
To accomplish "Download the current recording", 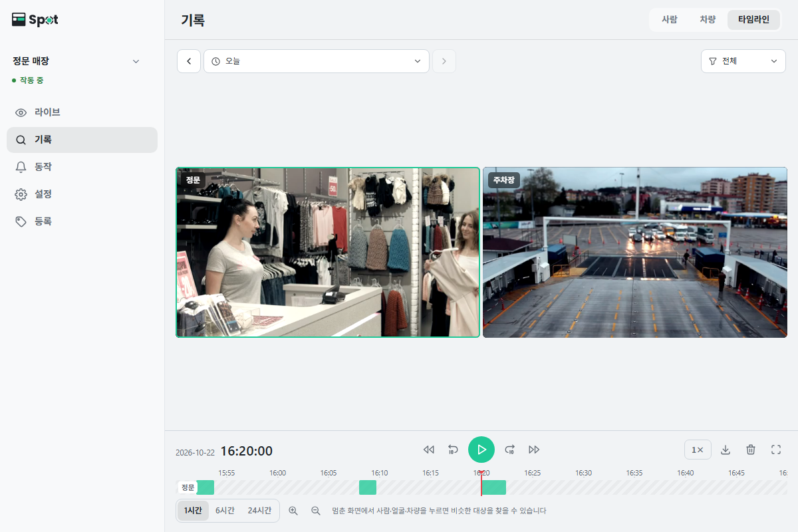I will click(726, 450).
